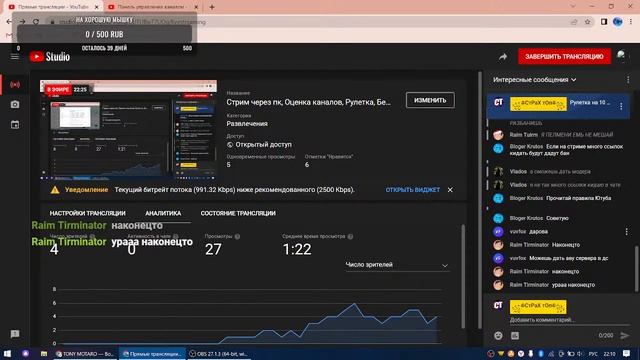Screen dimensions: 640x360
Task: Open the feedback icon at sidebar bottom
Action: (x=15, y=334)
